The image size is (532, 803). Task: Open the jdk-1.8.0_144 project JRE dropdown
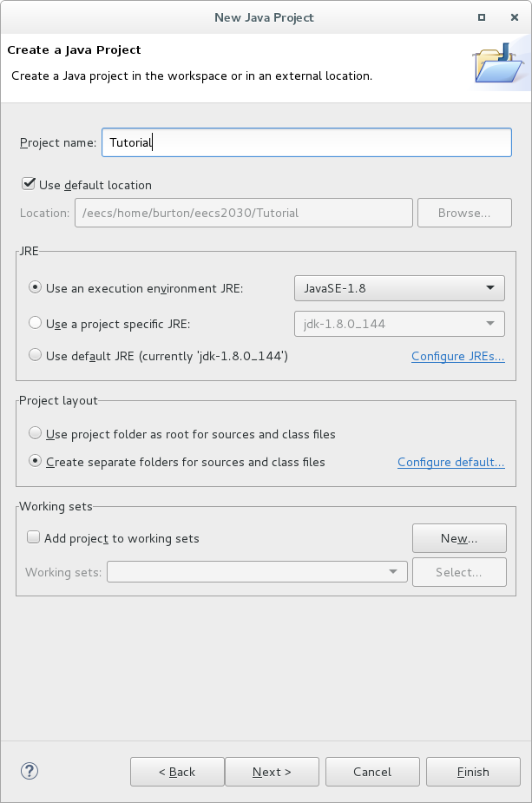pyautogui.click(x=399, y=324)
